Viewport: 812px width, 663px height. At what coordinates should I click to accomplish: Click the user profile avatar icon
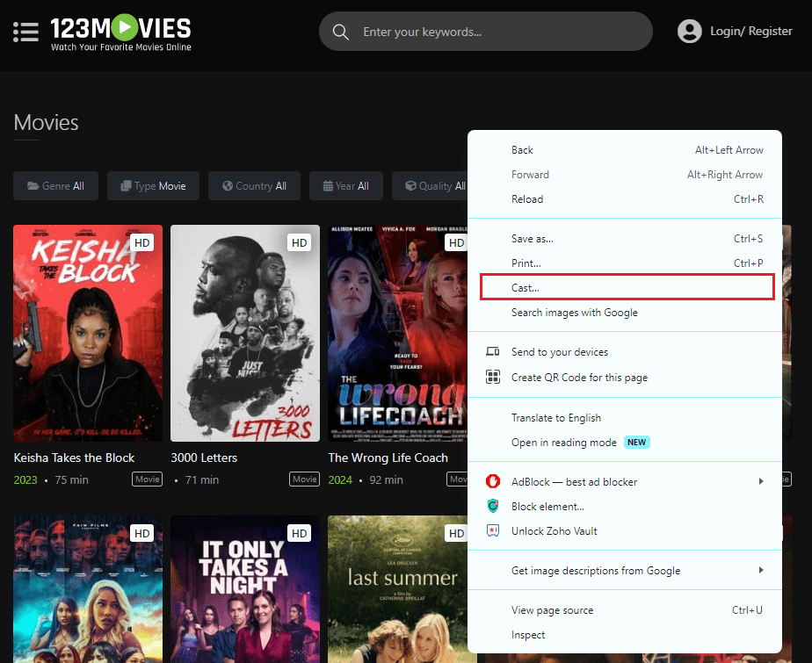point(689,31)
